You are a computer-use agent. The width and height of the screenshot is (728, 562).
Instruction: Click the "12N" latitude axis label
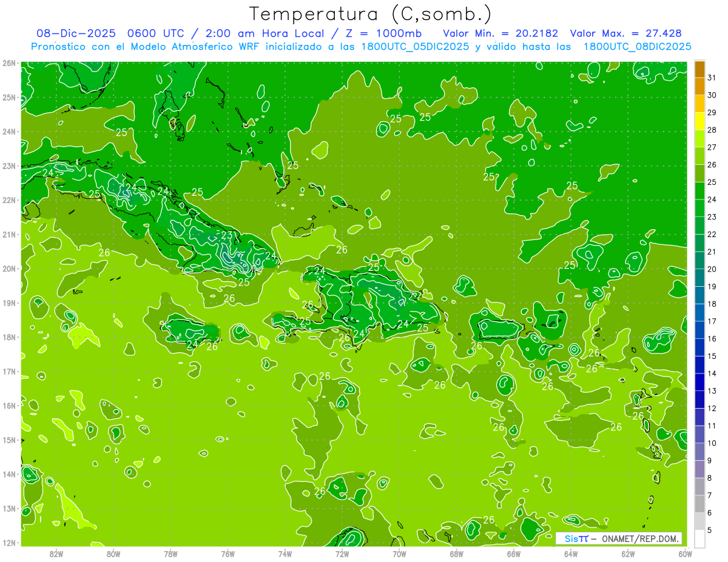(8, 543)
